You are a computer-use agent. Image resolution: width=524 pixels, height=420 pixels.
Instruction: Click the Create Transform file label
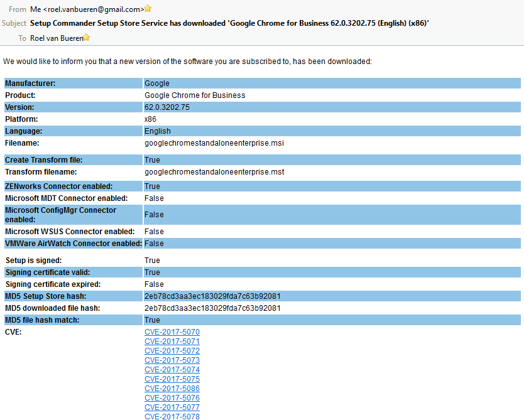[43, 160]
